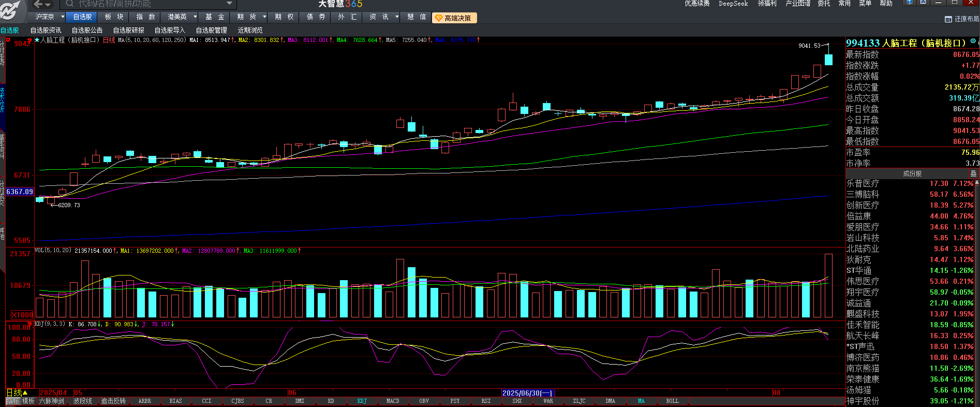
Task: Select the ARBR indicator tab
Action: 145,401
